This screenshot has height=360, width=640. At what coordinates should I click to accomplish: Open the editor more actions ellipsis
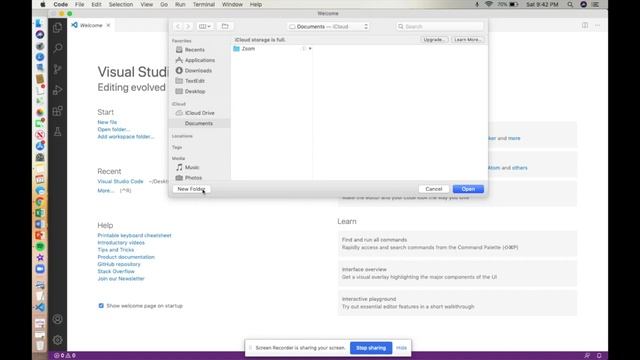coord(598,25)
